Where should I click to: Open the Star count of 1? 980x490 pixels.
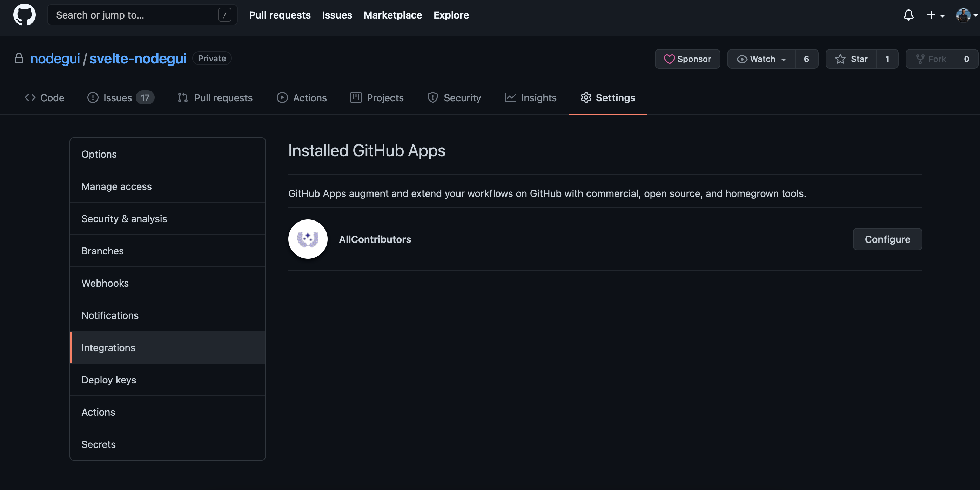(887, 59)
